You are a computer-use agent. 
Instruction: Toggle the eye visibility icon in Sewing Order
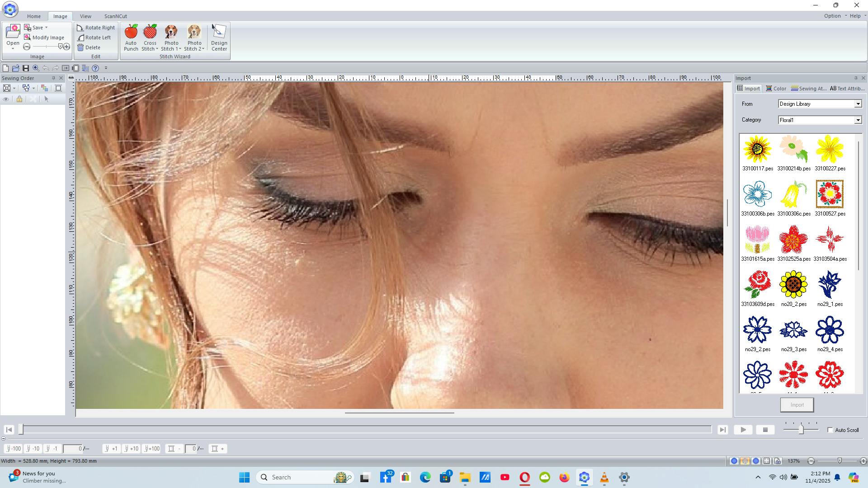tap(6, 99)
